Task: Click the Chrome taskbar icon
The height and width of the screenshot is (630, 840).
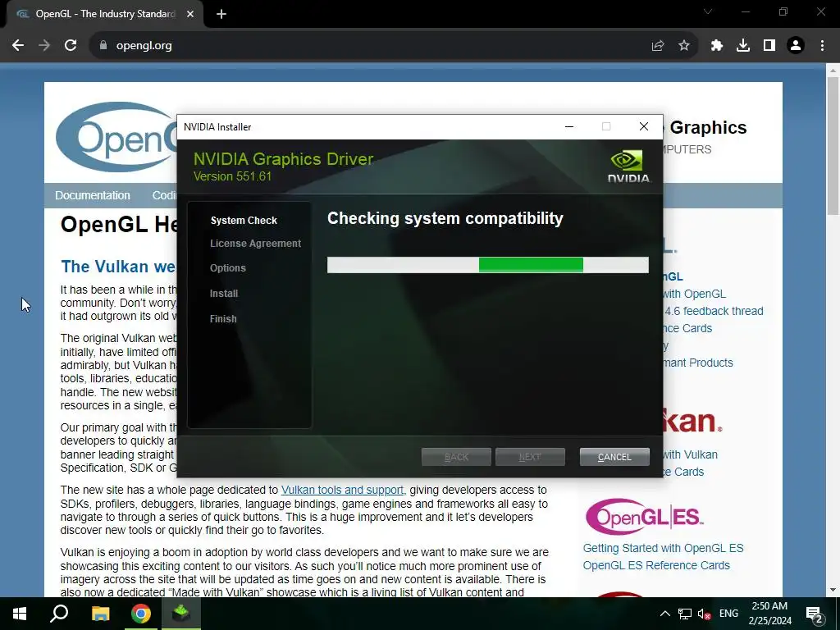Action: tap(141, 614)
